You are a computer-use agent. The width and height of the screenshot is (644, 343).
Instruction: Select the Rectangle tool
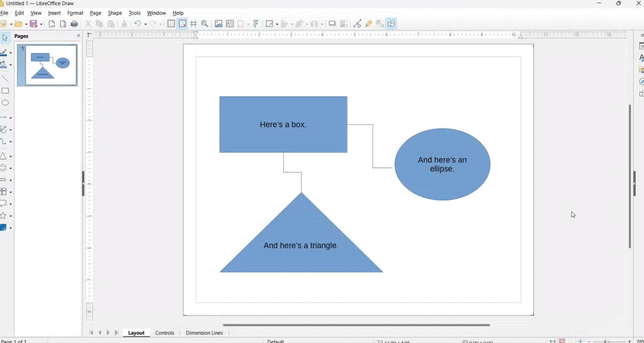[x=6, y=91]
